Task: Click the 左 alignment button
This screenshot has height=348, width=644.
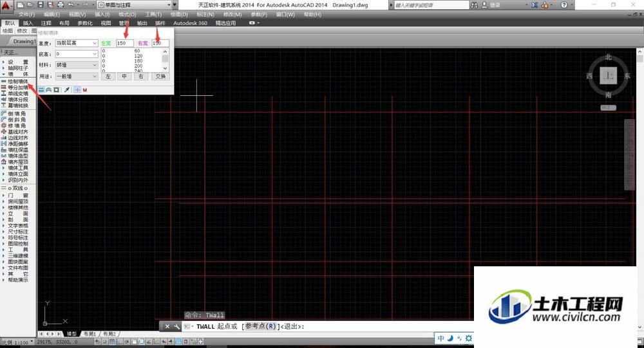Action: tap(108, 77)
